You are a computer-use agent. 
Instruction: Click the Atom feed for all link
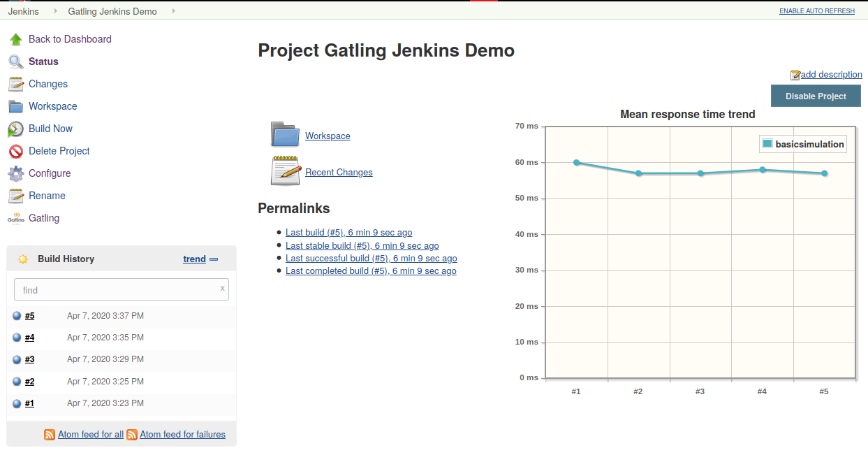click(x=91, y=435)
